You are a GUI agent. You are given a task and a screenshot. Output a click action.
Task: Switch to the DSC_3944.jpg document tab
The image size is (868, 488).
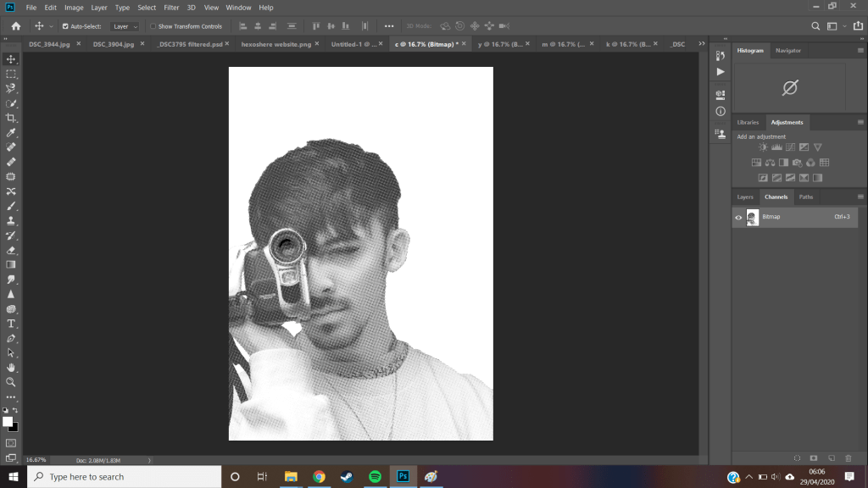point(50,43)
